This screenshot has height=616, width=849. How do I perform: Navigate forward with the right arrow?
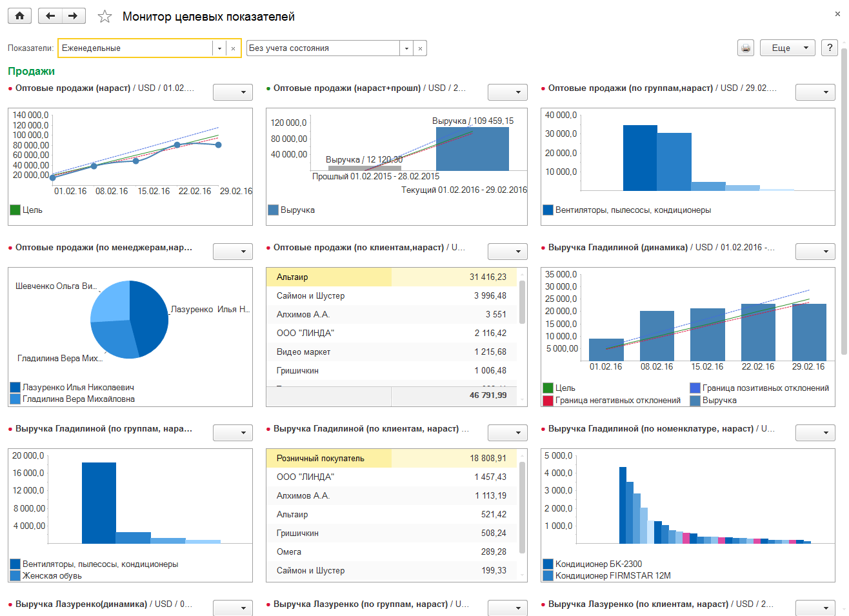pyautogui.click(x=74, y=16)
